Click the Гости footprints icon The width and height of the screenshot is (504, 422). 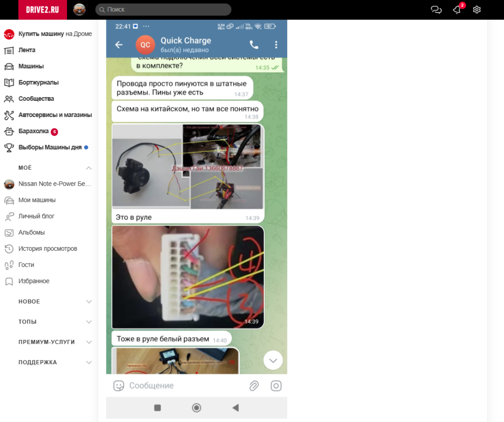(x=9, y=265)
